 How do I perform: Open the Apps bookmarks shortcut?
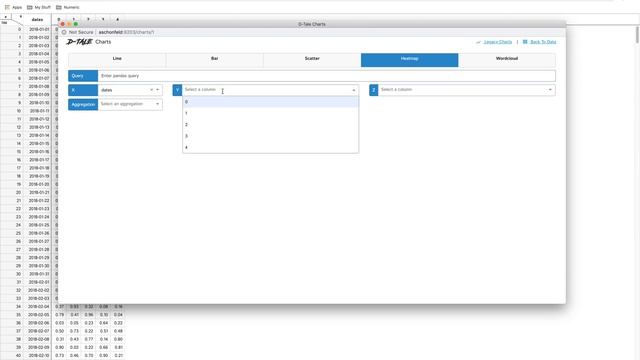13,7
